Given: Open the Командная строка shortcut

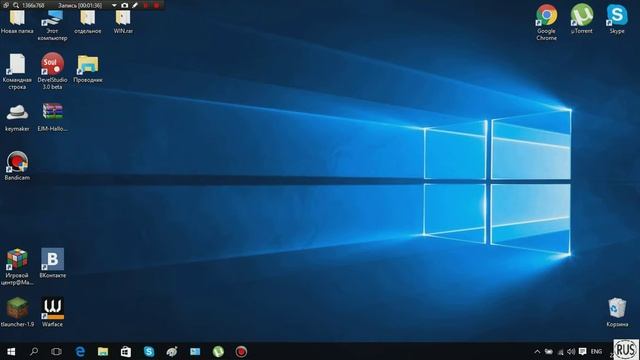Looking at the screenshot, I should click(x=17, y=71).
